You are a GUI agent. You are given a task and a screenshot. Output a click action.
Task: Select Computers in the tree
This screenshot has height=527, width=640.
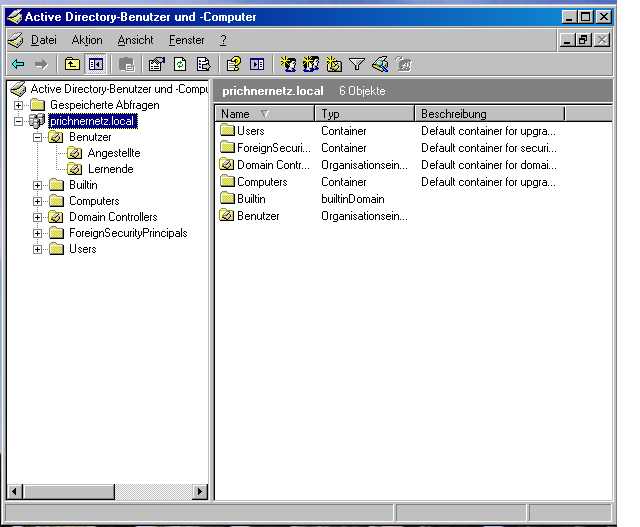pos(94,201)
